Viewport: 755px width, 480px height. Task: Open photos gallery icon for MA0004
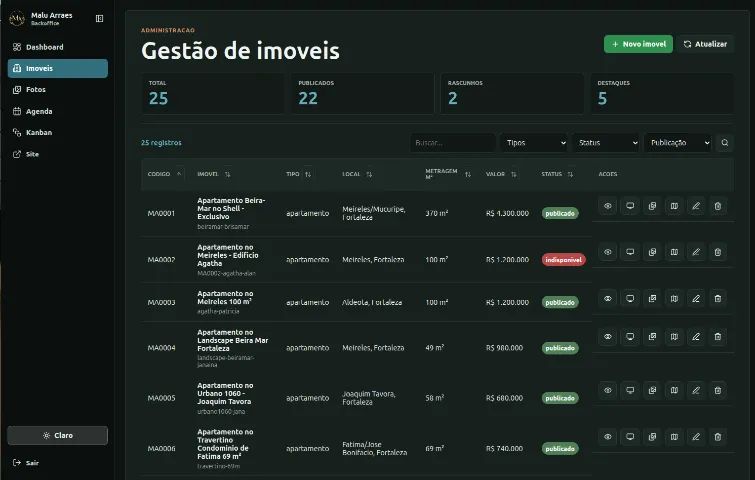[652, 337]
